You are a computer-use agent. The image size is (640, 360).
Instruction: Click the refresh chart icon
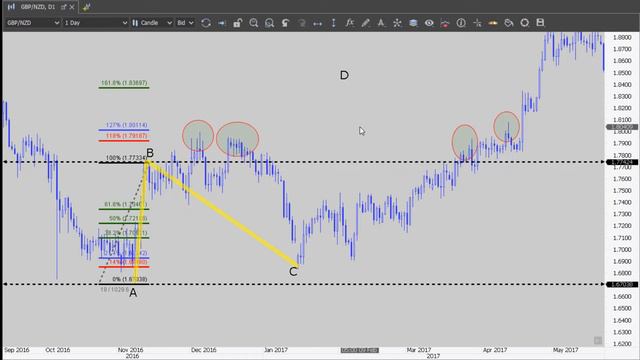pyautogui.click(x=206, y=23)
